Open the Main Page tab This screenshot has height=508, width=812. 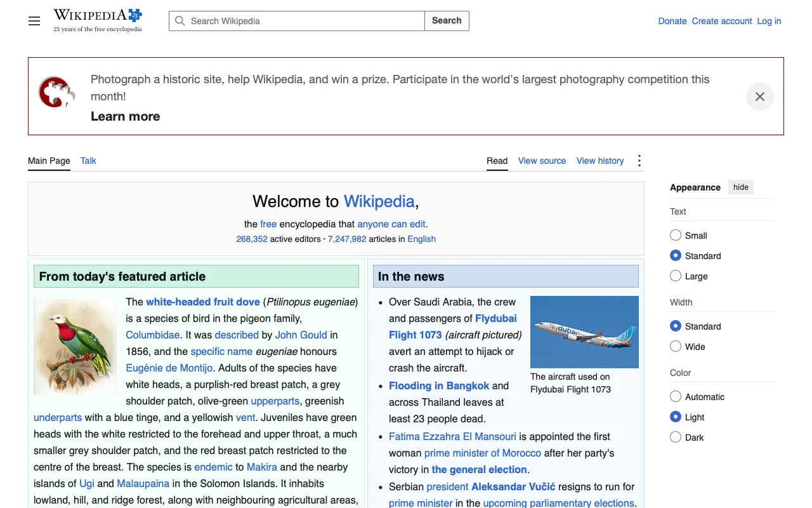pyautogui.click(x=49, y=161)
